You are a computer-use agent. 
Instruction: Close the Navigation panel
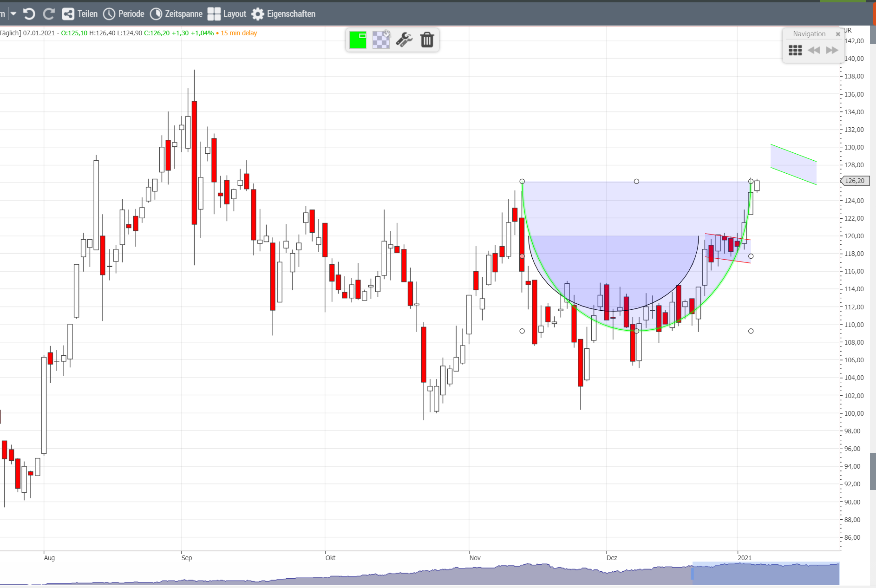coord(838,33)
